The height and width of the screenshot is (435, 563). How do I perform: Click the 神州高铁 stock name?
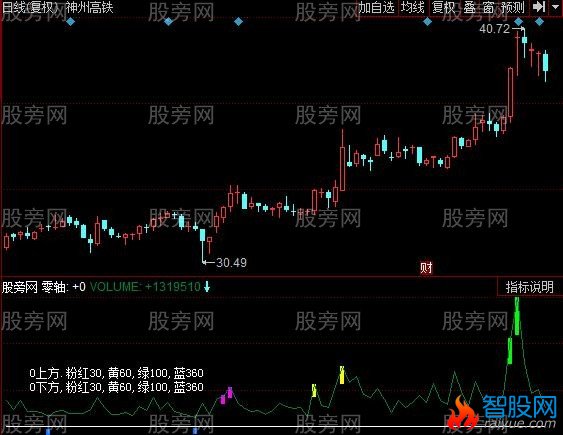pyautogui.click(x=90, y=7)
